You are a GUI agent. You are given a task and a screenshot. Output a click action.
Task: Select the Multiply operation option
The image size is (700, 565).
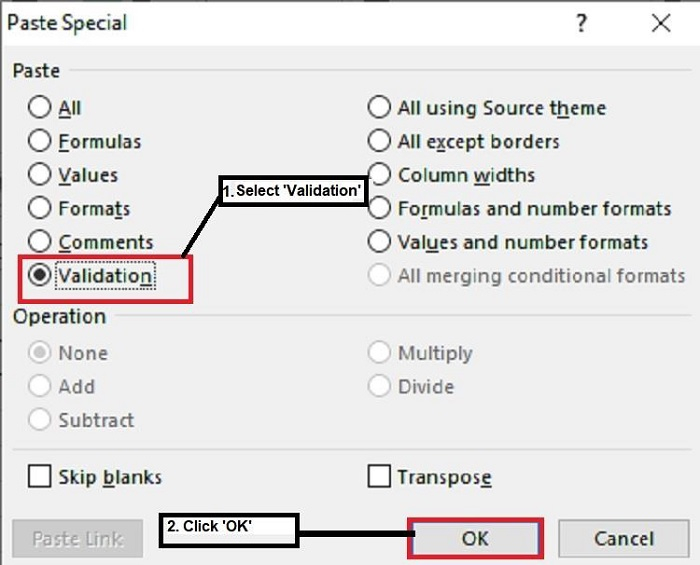click(379, 353)
